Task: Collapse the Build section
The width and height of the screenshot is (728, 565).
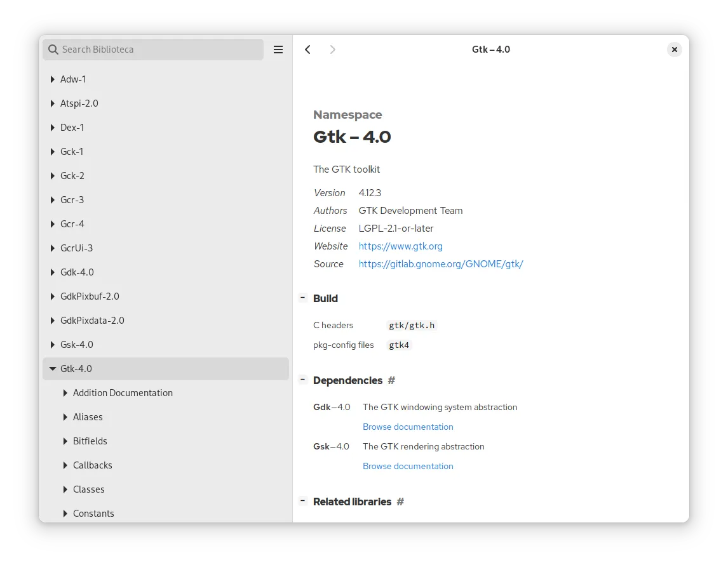Action: coord(303,296)
